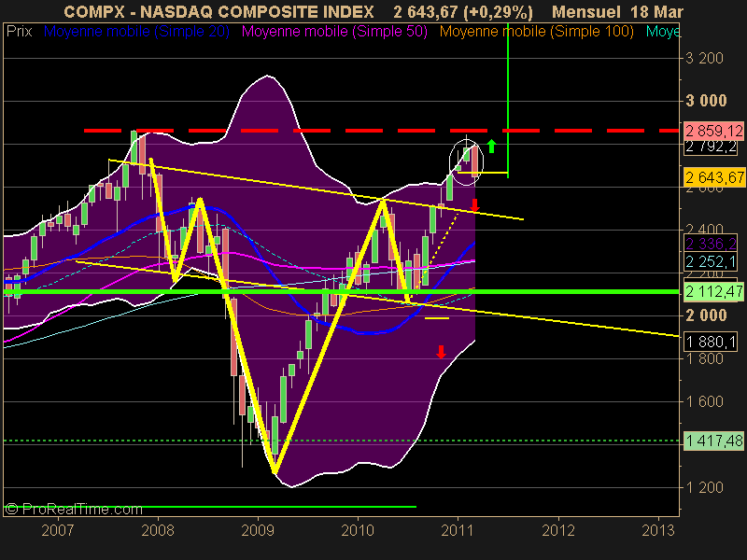Click the 2008 label on time axis
This screenshot has height=560, width=747.
(x=158, y=530)
